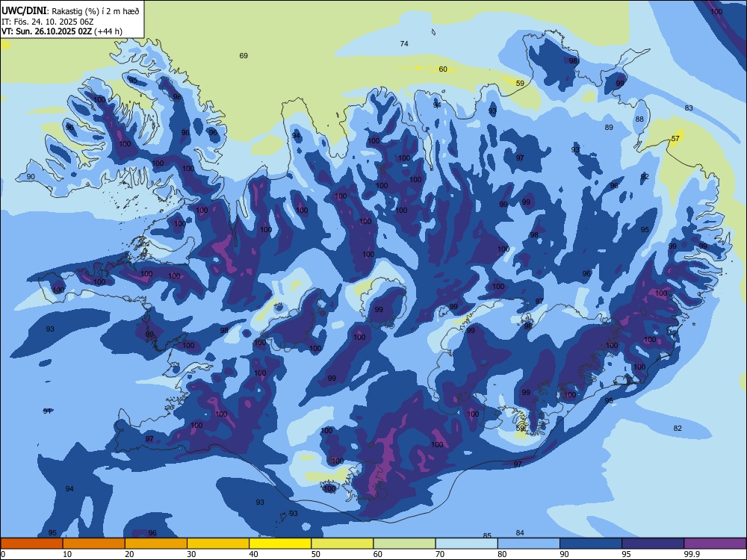Screen dimensions: 747x560
Task: Click the orange 10–20 legend swatch
Action: (94, 544)
